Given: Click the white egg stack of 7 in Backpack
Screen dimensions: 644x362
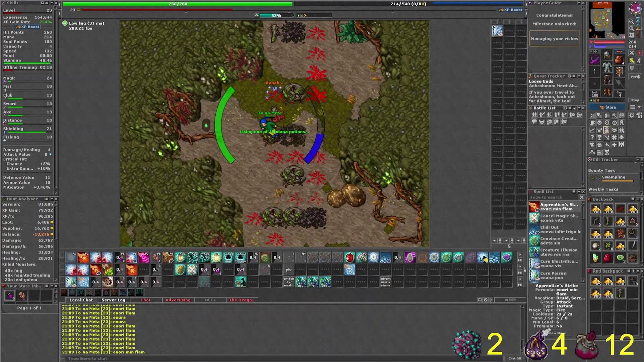Looking at the screenshot, I should click(595, 246).
